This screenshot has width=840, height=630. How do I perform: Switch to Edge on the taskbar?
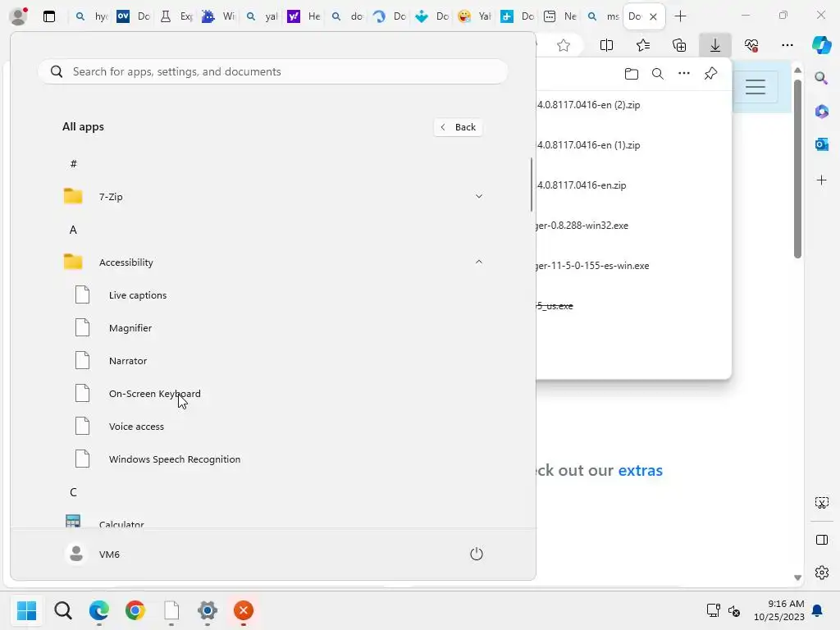(x=99, y=610)
